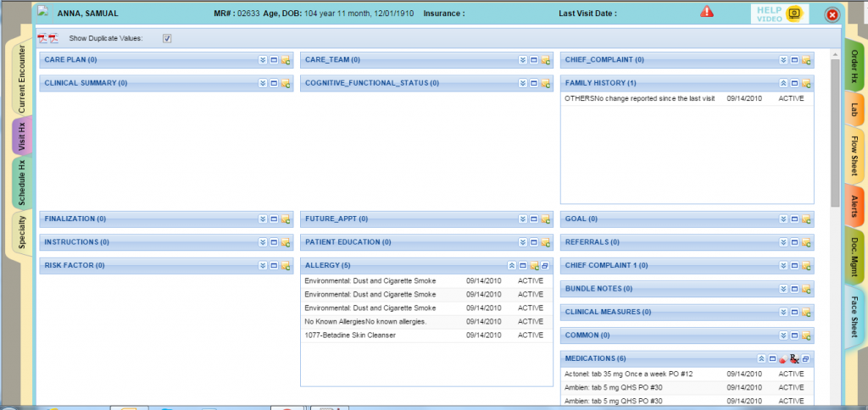The image size is (868, 410).
Task: Maximize the Goal panel
Action: click(x=794, y=219)
